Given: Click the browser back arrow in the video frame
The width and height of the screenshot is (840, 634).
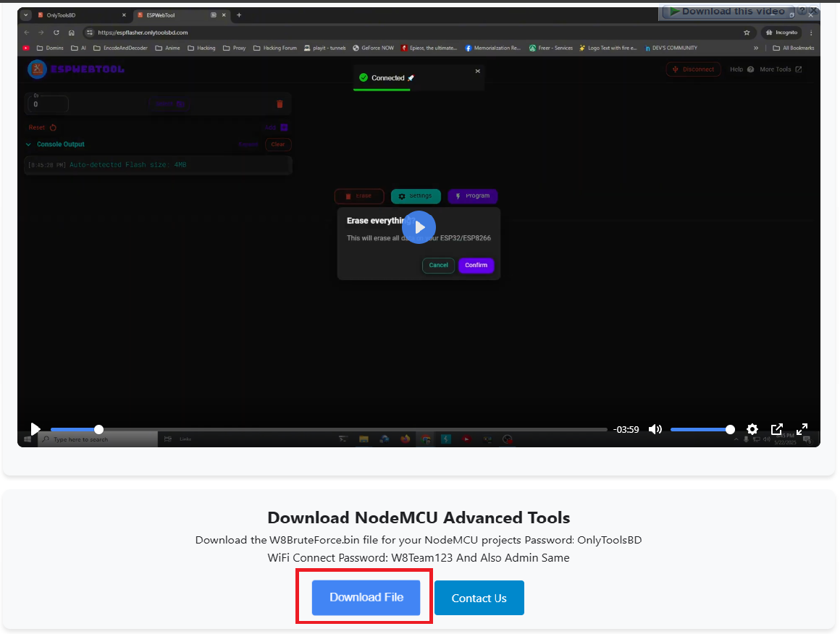Looking at the screenshot, I should click(x=27, y=33).
